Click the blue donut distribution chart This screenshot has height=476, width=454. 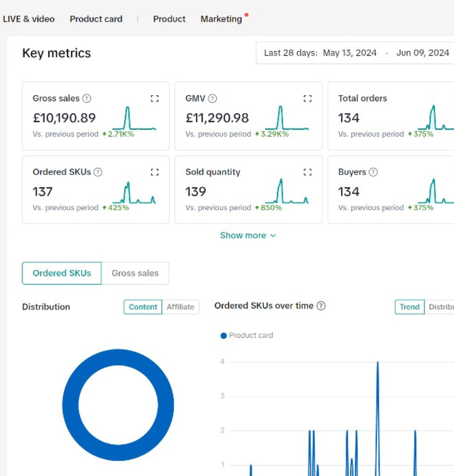(x=118, y=405)
